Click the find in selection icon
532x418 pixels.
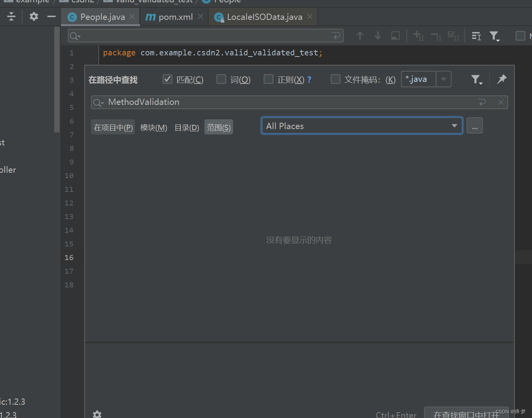click(395, 36)
